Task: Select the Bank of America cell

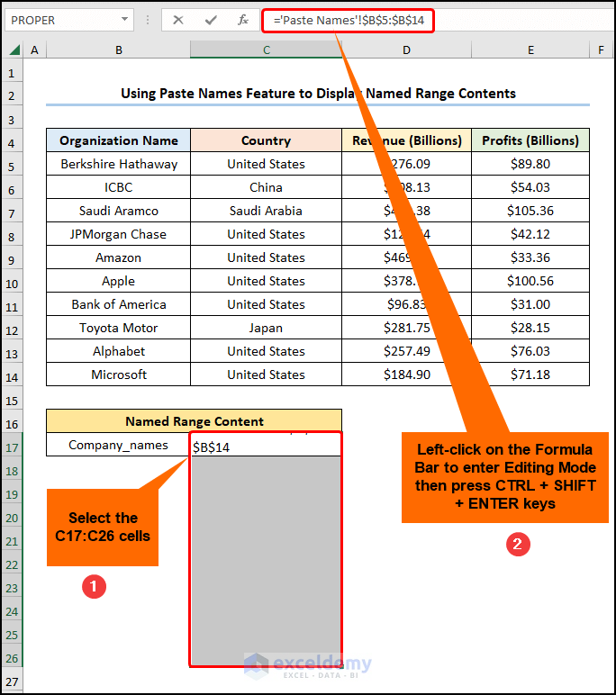Action: tap(118, 304)
